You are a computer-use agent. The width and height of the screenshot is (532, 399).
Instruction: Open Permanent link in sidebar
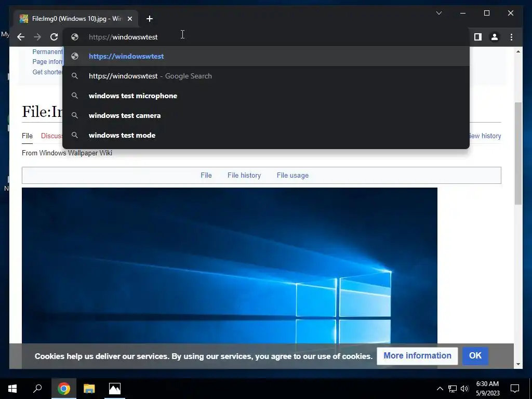pos(47,52)
